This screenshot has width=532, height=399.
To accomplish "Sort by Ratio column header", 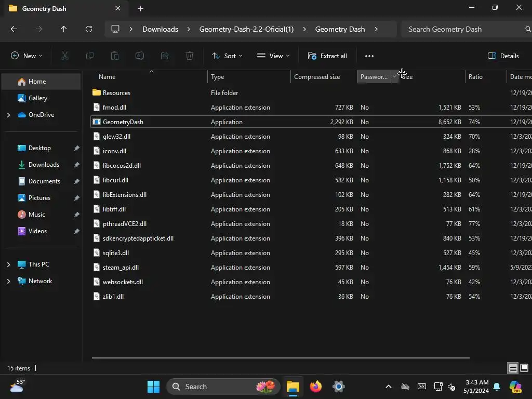I will click(x=486, y=77).
